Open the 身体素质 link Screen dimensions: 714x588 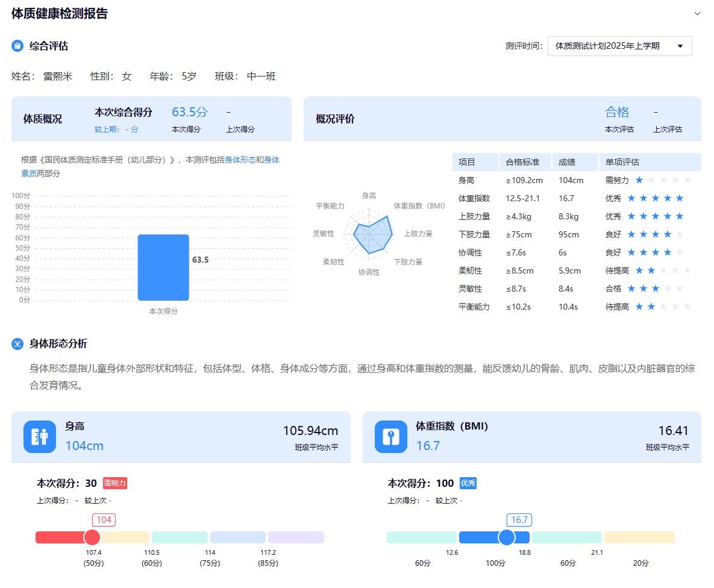pos(271,160)
